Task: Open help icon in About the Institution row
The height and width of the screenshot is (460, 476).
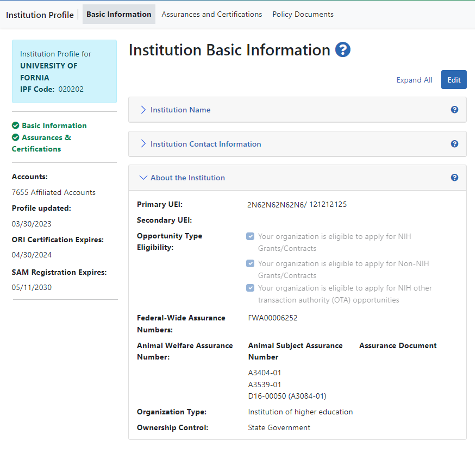Action: (454, 178)
